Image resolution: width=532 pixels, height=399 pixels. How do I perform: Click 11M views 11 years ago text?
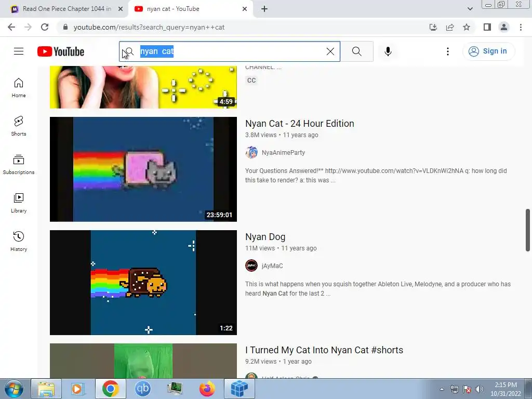point(281,248)
